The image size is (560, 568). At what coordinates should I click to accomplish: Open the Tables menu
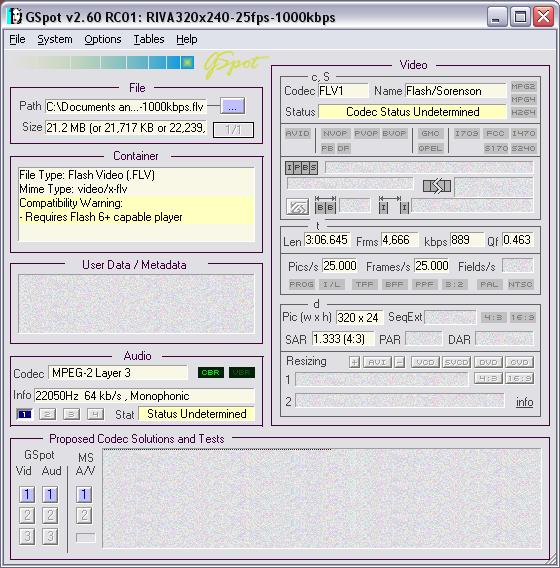point(149,39)
